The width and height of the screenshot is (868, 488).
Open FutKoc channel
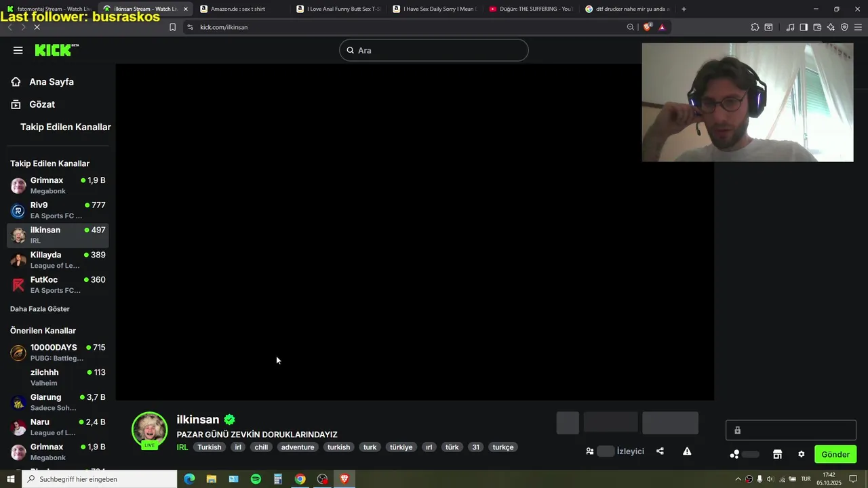[x=58, y=285]
